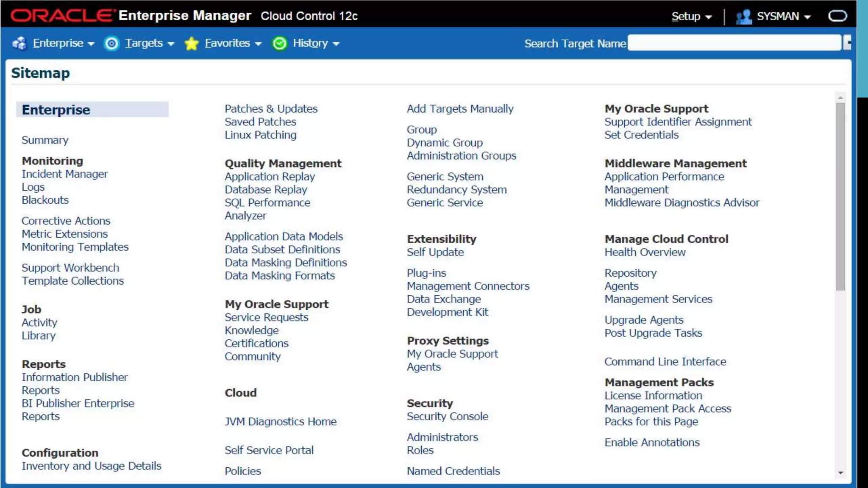This screenshot has height=488, width=868.
Task: Click the History green check icon
Action: [279, 43]
